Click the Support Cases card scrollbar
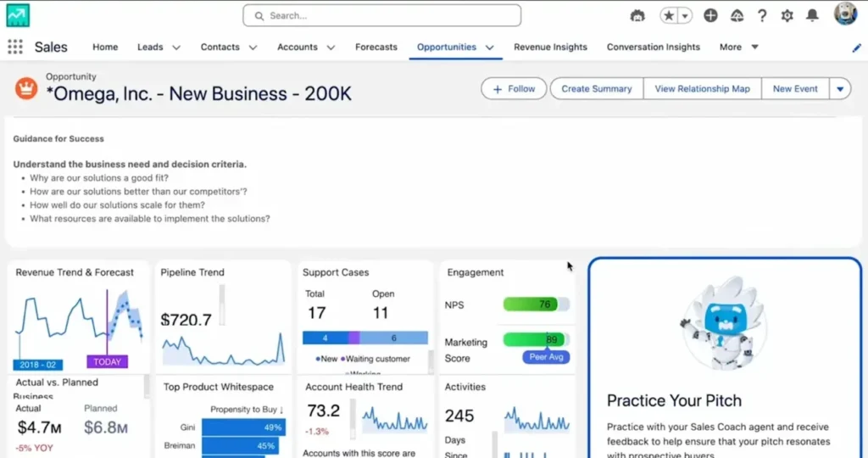The height and width of the screenshot is (458, 868). tap(431, 362)
